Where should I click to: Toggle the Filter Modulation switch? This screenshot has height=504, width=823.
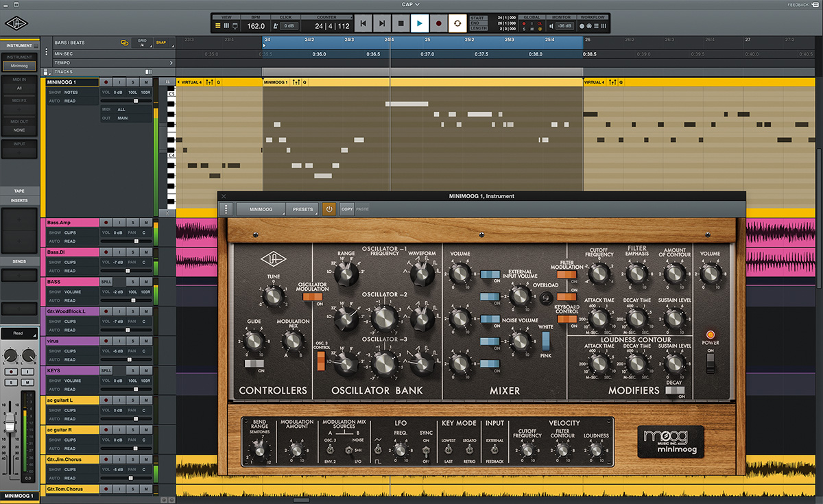pos(566,274)
